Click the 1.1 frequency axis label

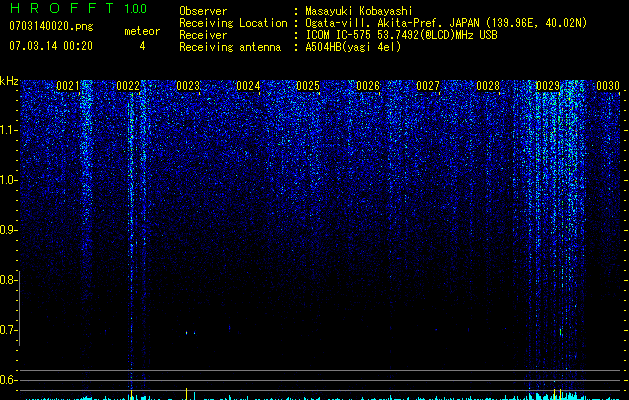click(8, 130)
